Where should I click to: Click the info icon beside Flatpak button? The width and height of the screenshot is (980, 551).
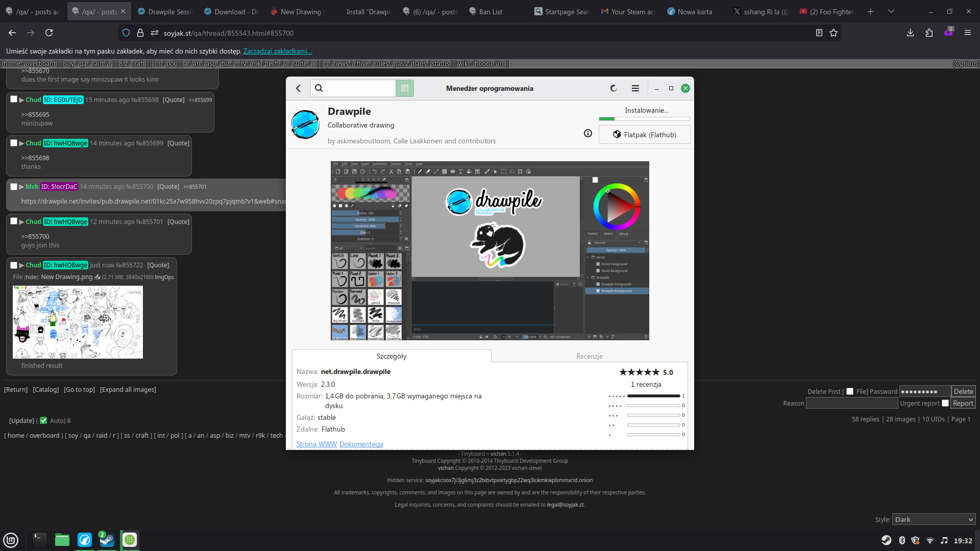pos(588,133)
